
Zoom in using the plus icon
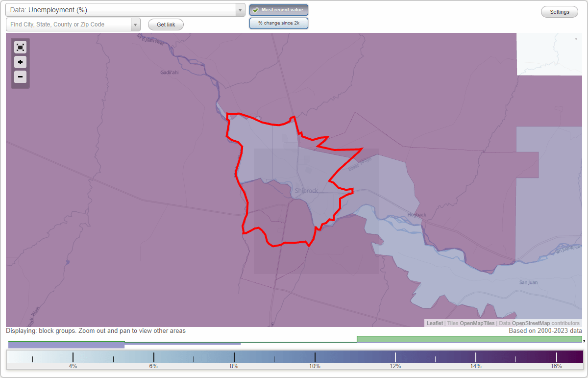coord(20,62)
